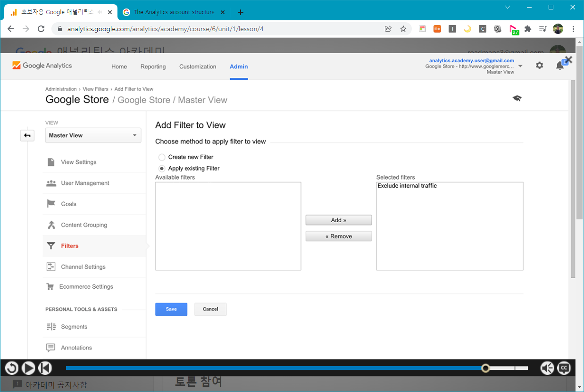Click analytics.academy.user@gmail.com account email
This screenshot has height=392, width=584.
pos(471,60)
